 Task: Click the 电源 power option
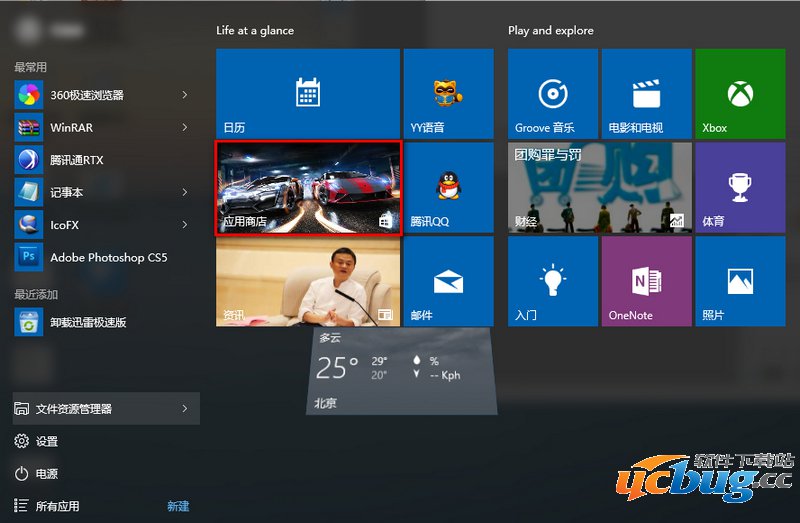(46, 474)
